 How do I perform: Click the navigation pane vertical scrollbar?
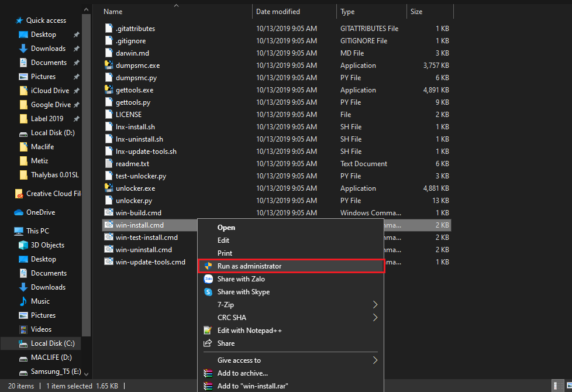coord(87,176)
